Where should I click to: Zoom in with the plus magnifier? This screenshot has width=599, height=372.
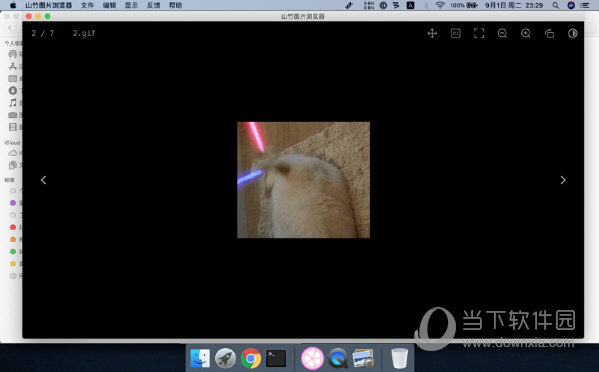pos(526,33)
